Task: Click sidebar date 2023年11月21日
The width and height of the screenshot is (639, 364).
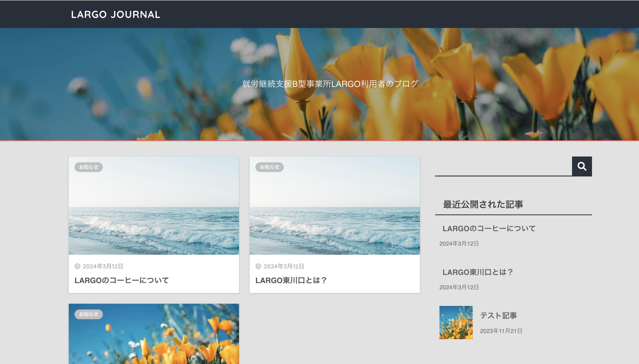Action: click(x=501, y=331)
